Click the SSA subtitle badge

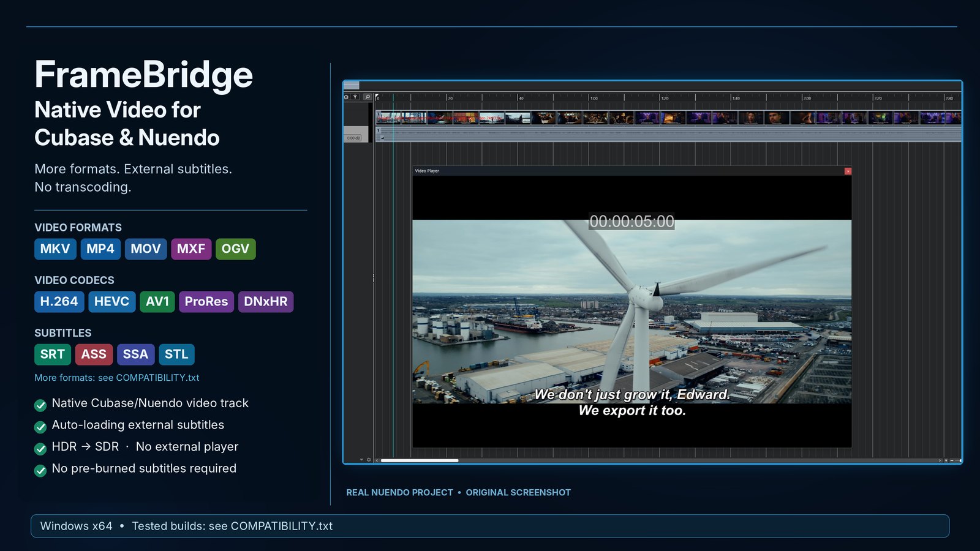pos(135,354)
